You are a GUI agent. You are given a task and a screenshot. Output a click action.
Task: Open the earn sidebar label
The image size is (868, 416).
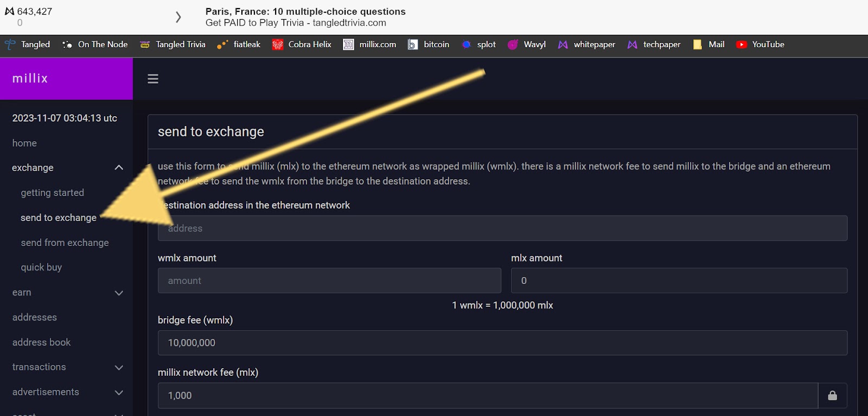pos(22,292)
